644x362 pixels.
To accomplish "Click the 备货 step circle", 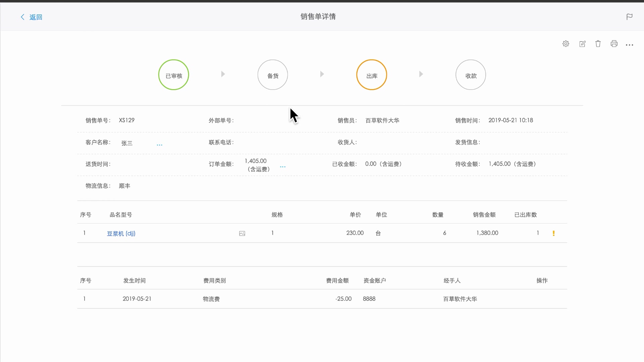I will pos(272,75).
